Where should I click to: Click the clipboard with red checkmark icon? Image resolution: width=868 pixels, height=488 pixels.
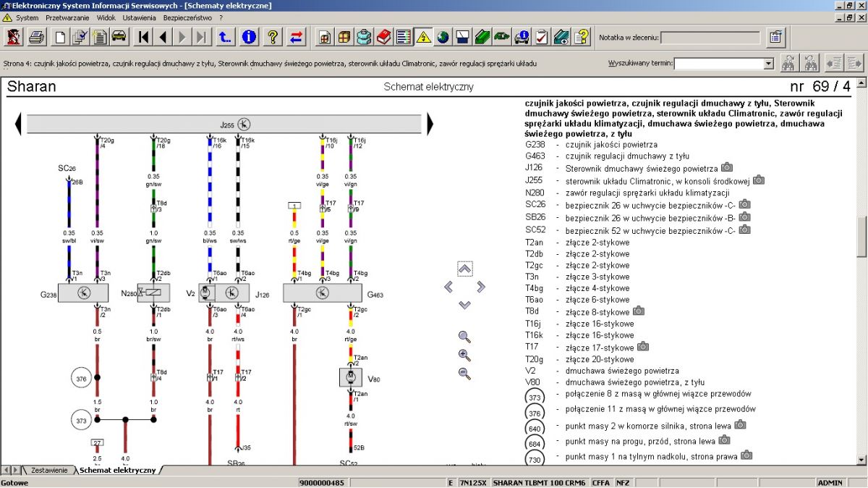540,36
